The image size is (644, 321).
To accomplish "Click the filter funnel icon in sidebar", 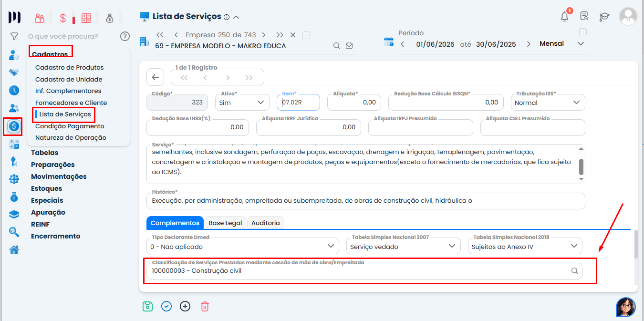I will [x=14, y=36].
